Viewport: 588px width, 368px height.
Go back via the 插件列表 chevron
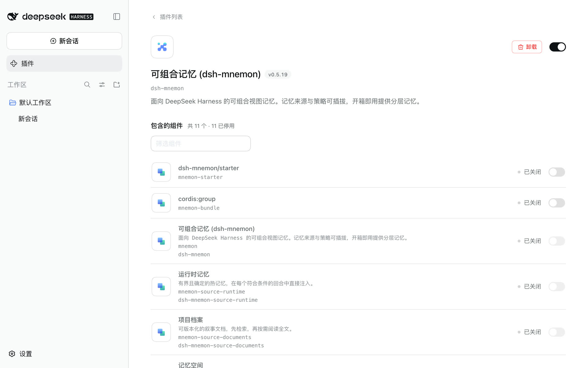coord(154,17)
